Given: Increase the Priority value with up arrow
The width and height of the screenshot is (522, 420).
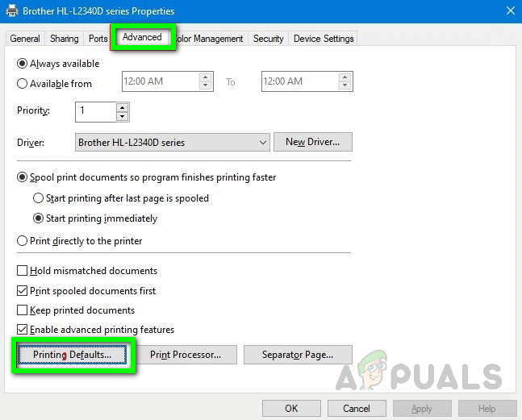Looking at the screenshot, I should [x=122, y=106].
